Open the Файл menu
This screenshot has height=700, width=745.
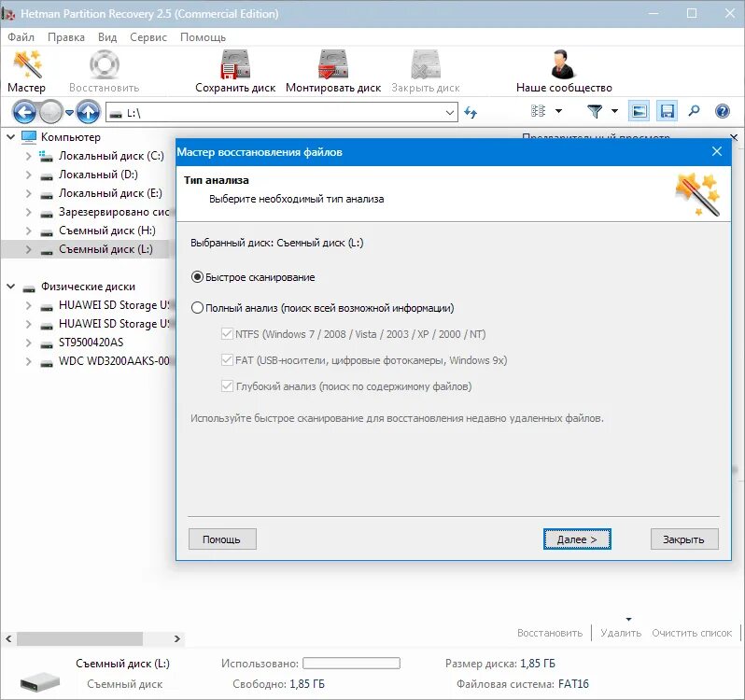point(21,37)
